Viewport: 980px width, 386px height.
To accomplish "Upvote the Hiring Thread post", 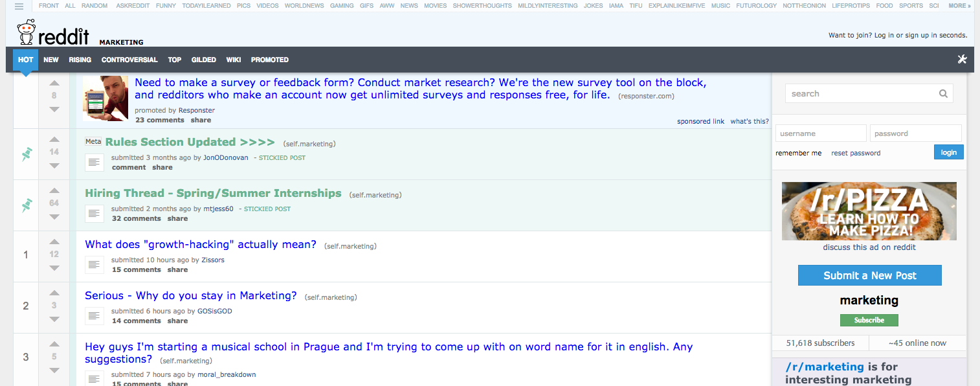I will tap(54, 190).
